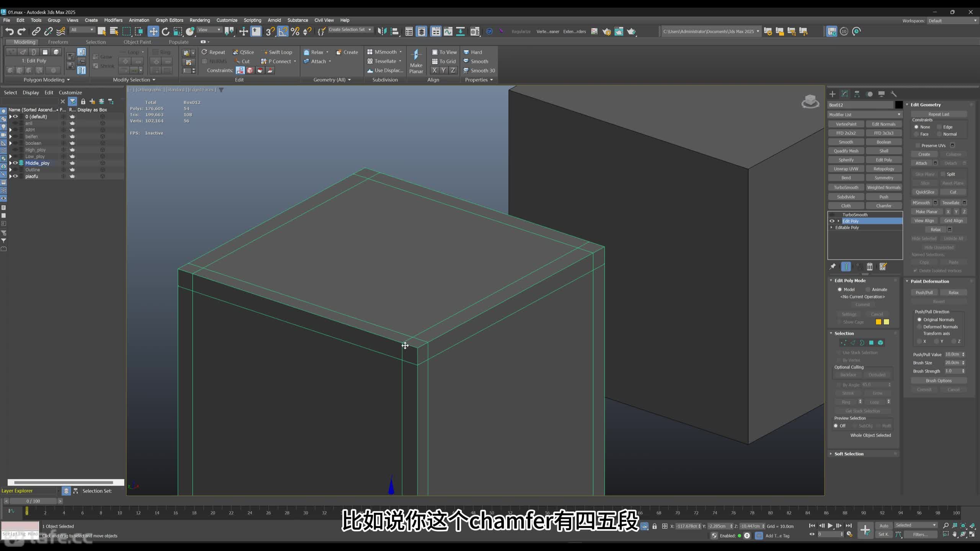This screenshot has width=980, height=551.
Task: Toggle the Percent Snap icon
Action: tap(295, 31)
